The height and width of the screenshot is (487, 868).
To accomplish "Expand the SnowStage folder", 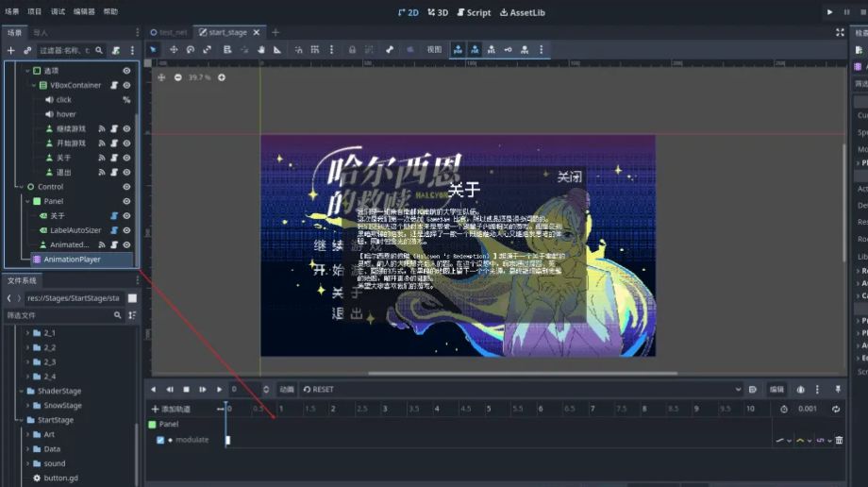I will click(x=27, y=406).
